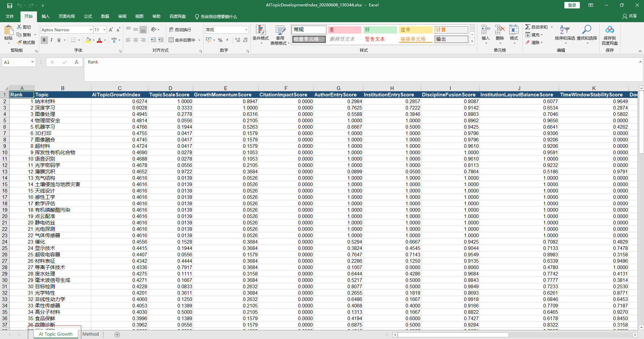Click the Tell Me search box
The height and width of the screenshot is (339, 644).
coord(216,16)
